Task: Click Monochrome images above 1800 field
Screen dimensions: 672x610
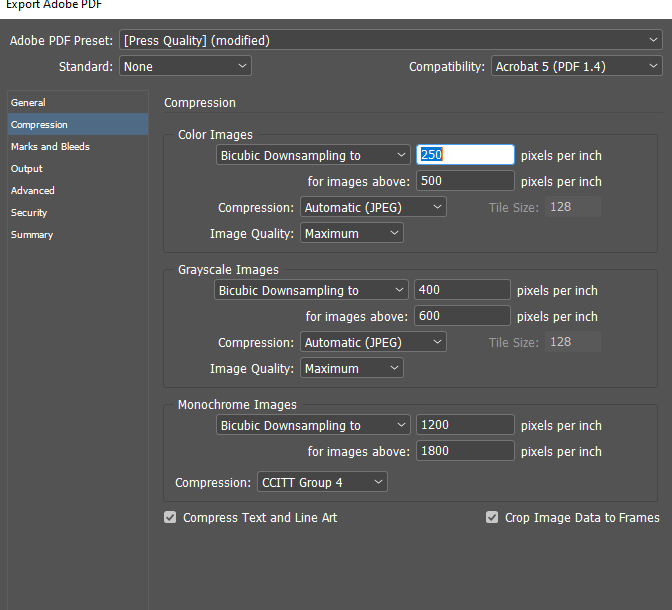Action: click(464, 452)
